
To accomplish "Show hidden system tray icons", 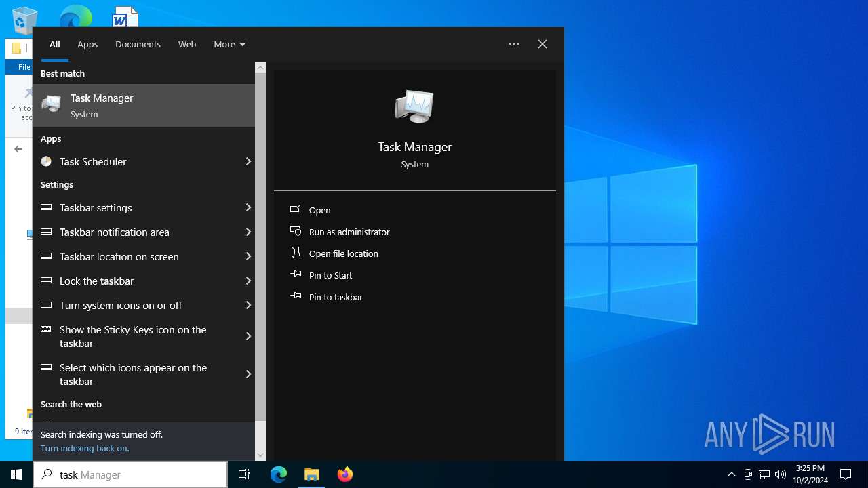I will click(x=731, y=474).
